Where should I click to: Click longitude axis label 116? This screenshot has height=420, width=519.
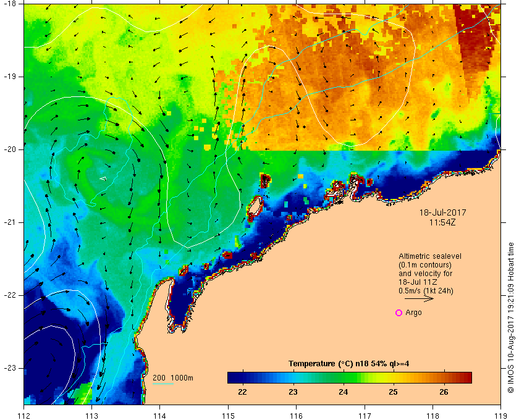[296, 415]
